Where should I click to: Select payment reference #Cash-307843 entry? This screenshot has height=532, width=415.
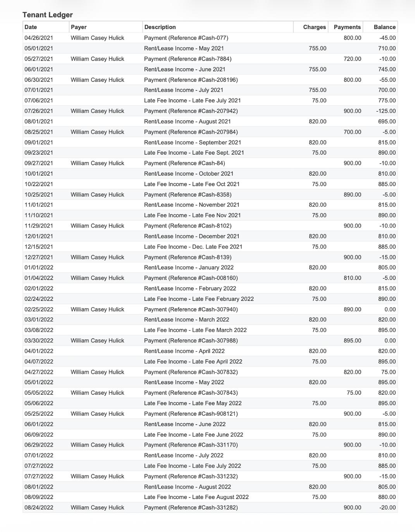coord(191,393)
